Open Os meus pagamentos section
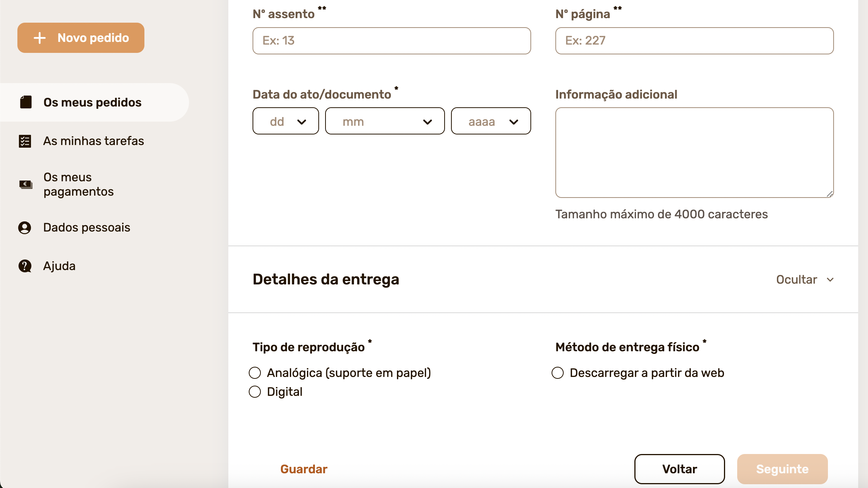This screenshot has height=488, width=868. 78,184
